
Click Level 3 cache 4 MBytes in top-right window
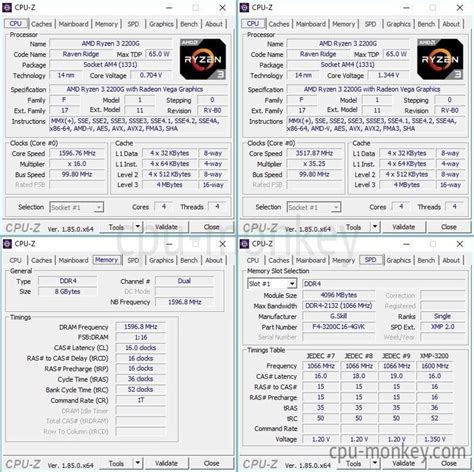[406, 185]
